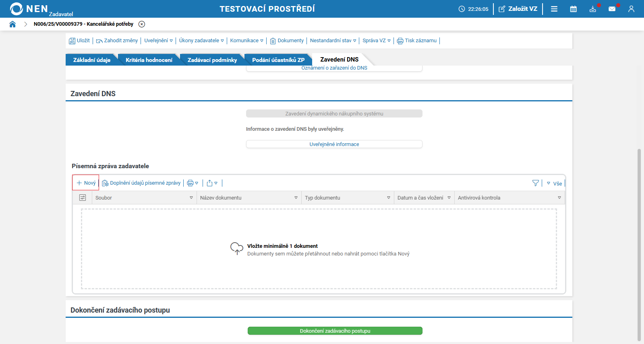
Task: Click Dokončení zadávacího postupu green button
Action: point(335,331)
